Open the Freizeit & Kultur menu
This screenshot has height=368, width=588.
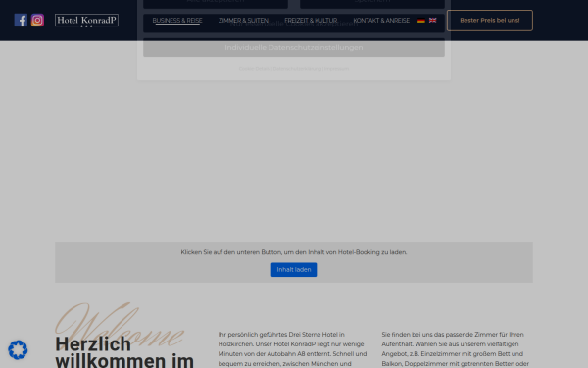pos(311,21)
